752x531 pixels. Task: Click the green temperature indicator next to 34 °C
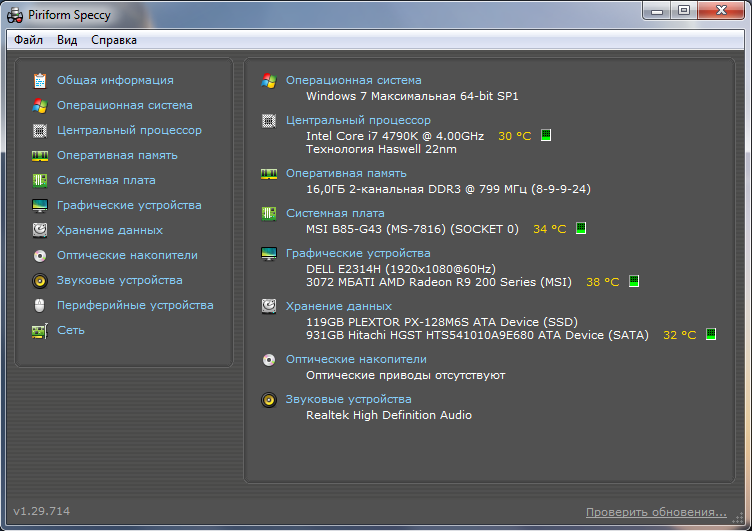(x=581, y=228)
